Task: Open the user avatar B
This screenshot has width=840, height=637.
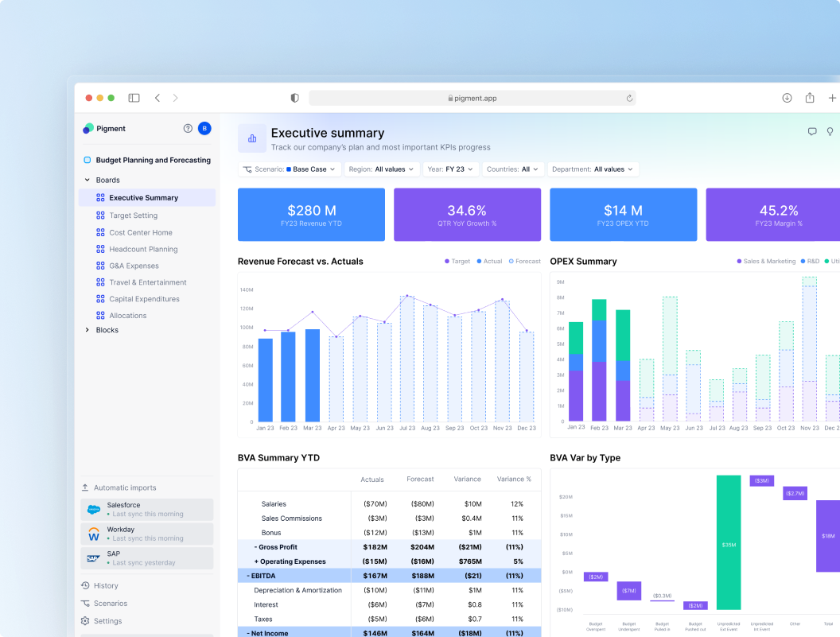Action: 204,128
